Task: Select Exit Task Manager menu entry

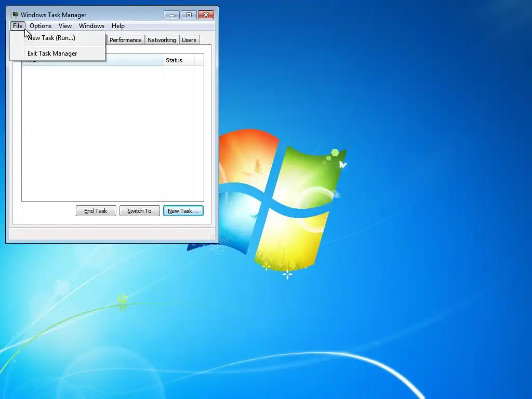Action: [x=58, y=54]
